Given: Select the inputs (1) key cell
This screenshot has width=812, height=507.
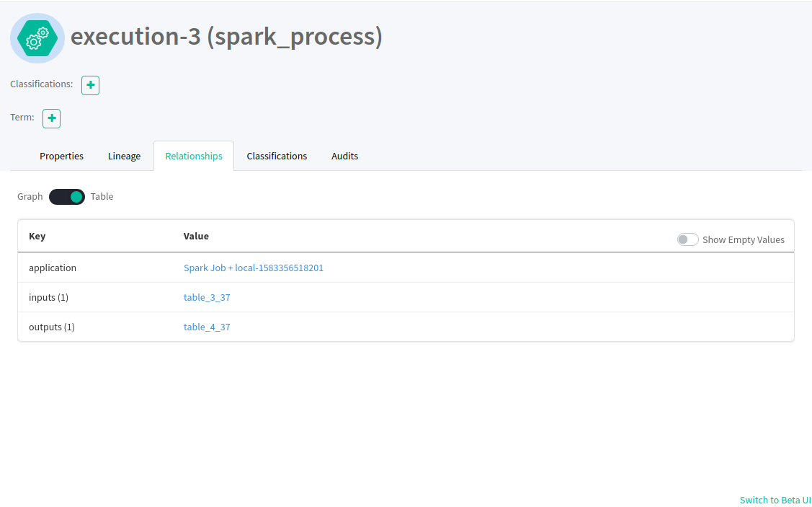Looking at the screenshot, I should point(49,298).
